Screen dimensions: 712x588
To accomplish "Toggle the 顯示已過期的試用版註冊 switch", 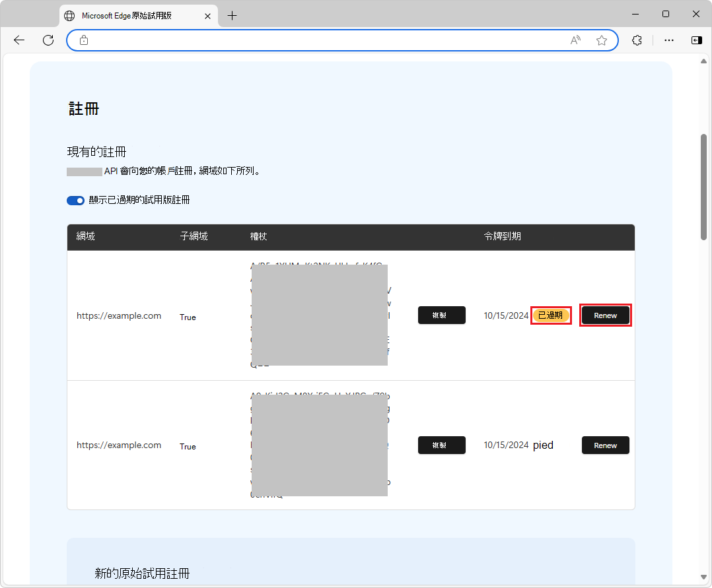I will 75,200.
